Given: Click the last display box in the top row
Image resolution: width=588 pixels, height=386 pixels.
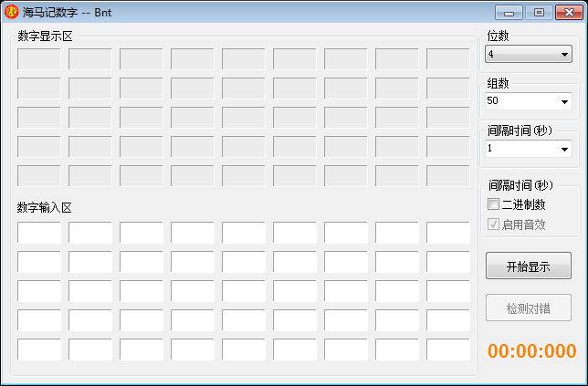Looking at the screenshot, I should 447,59.
